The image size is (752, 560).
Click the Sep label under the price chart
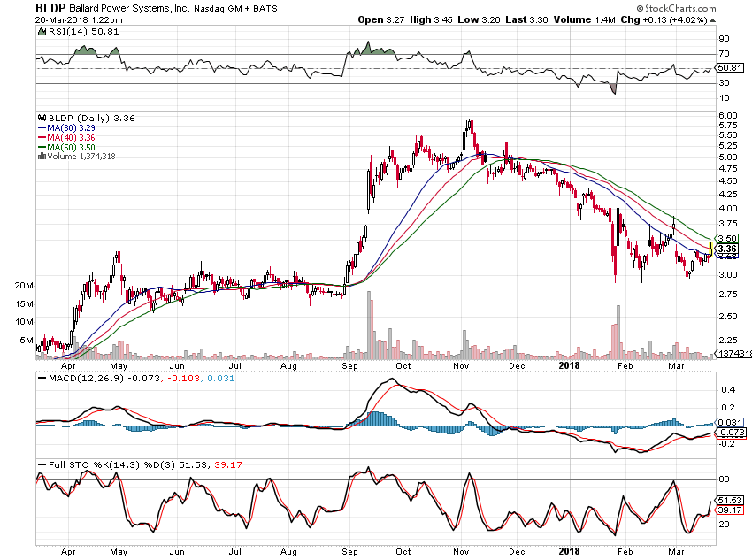pyautogui.click(x=349, y=366)
